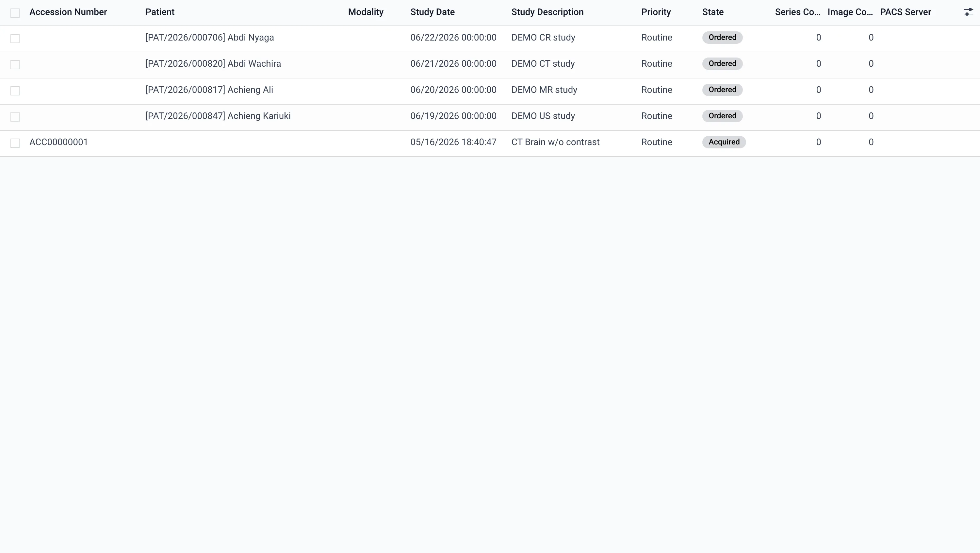Image resolution: width=980 pixels, height=553 pixels.
Task: Tick the select-all checkbox in header
Action: coord(15,13)
